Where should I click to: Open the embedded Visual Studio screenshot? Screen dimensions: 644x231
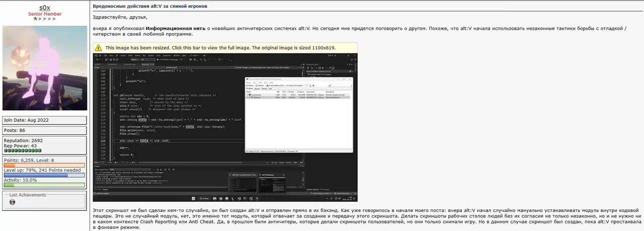pyautogui.click(x=225, y=127)
